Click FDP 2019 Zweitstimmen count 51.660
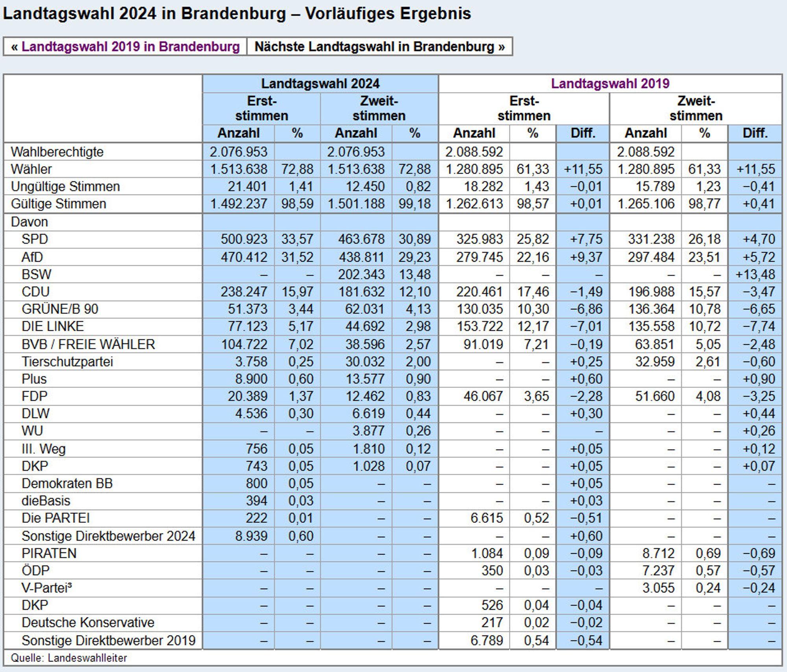The width and height of the screenshot is (787, 672). 655,396
